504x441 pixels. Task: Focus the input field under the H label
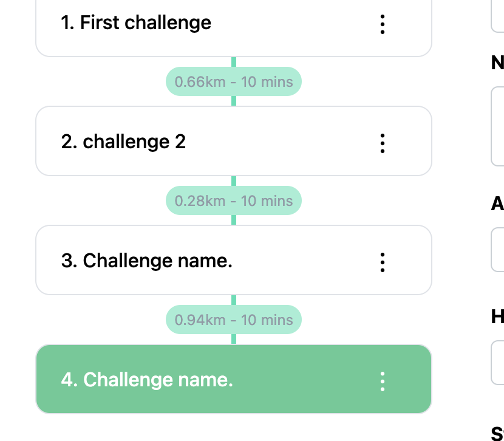coord(497,363)
